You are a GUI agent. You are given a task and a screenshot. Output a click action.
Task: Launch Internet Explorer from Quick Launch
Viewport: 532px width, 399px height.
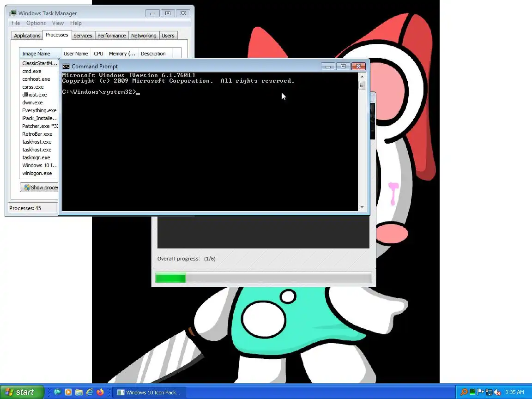point(90,392)
